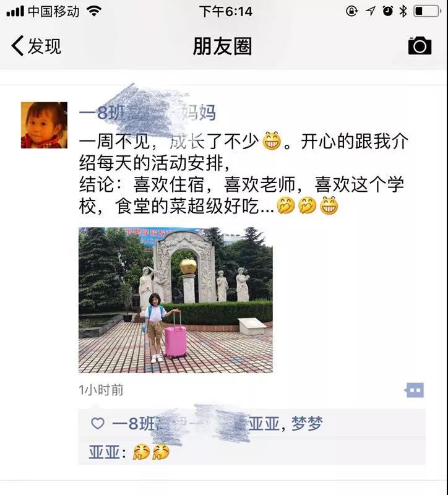Tap the rotation lock status icon
Screen dimensions: 448x495
351,11
